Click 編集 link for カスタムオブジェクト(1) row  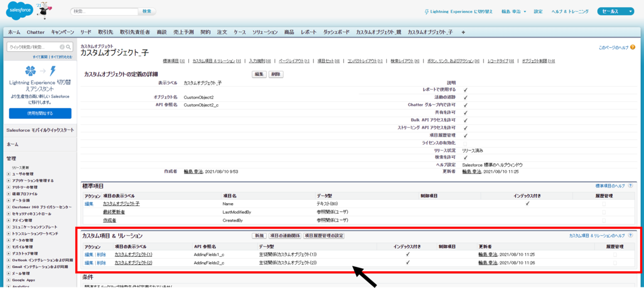coord(89,254)
